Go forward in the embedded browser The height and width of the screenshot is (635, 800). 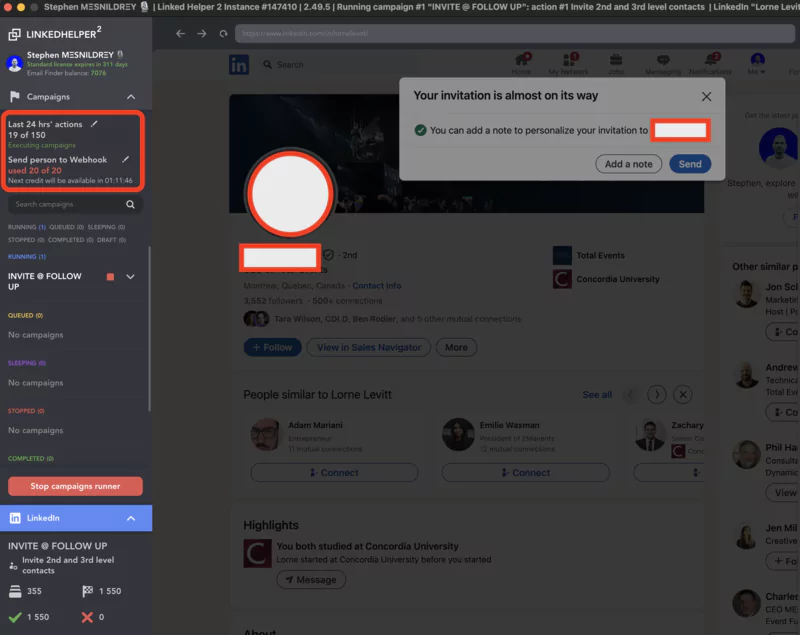tap(202, 34)
